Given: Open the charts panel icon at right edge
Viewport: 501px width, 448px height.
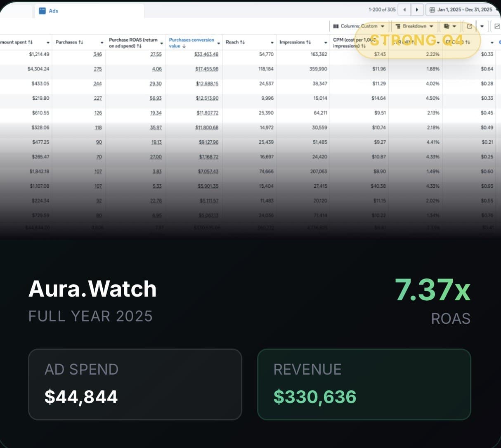Looking at the screenshot, I should click(497, 26).
